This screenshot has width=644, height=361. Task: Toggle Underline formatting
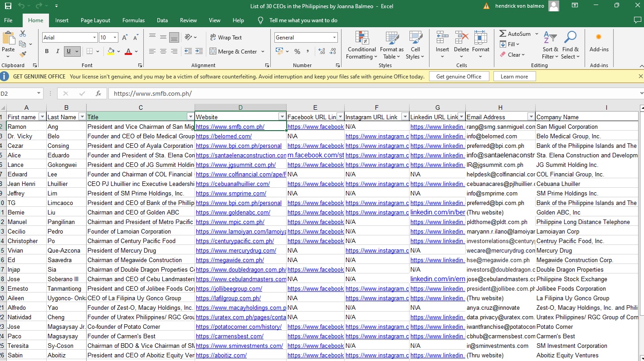(68, 51)
